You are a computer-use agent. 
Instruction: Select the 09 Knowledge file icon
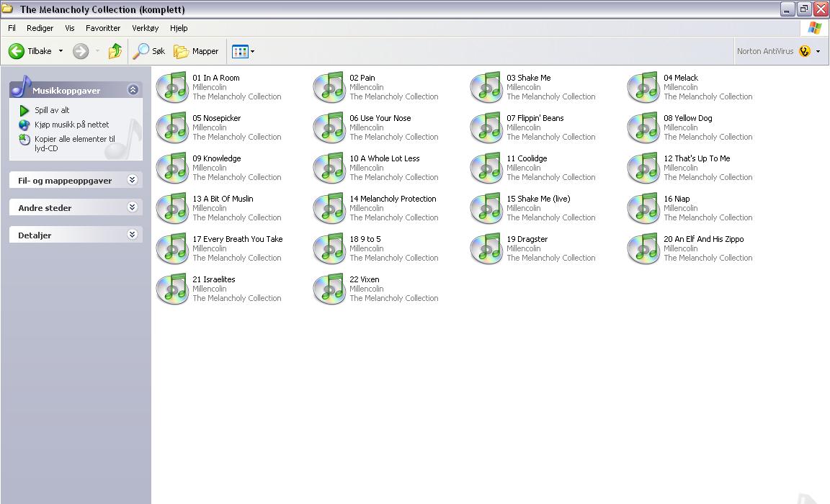pyautogui.click(x=173, y=168)
